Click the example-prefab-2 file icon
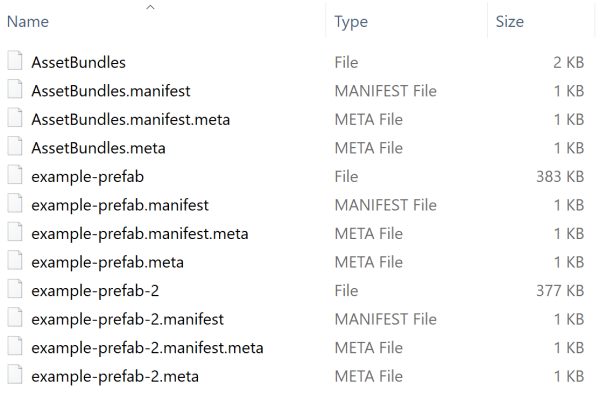Screen dimensions: 600x393 tap(15, 289)
